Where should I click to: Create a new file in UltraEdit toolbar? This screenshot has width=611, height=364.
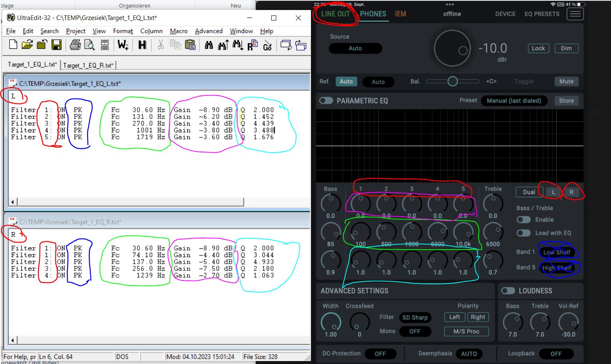[x=13, y=45]
